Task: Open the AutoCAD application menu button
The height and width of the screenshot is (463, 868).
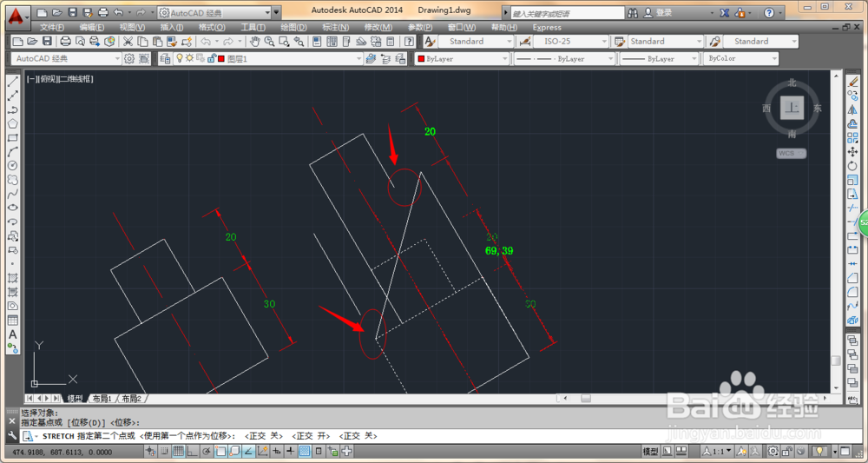Action: [18, 16]
